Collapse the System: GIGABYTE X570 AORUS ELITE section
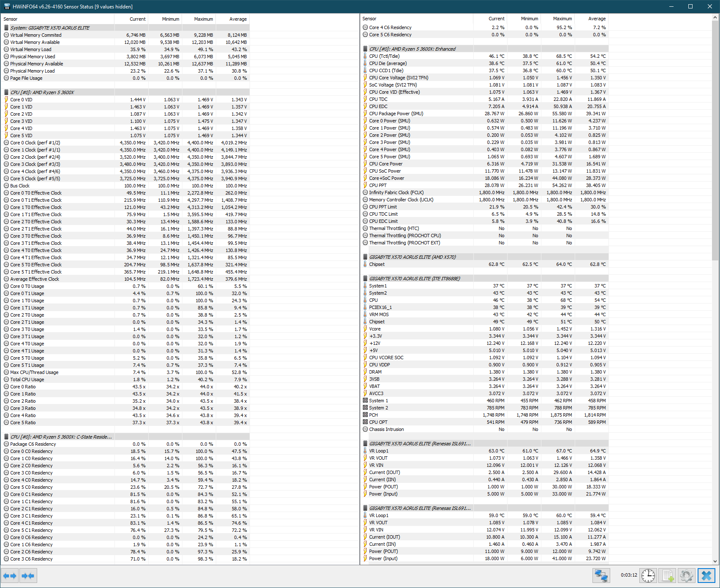Image resolution: width=720 pixels, height=588 pixels. 126,28
